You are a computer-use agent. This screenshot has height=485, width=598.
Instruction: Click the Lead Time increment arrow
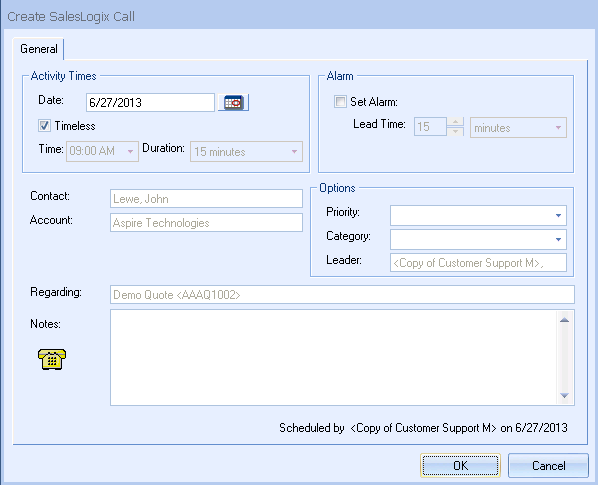coord(455,122)
